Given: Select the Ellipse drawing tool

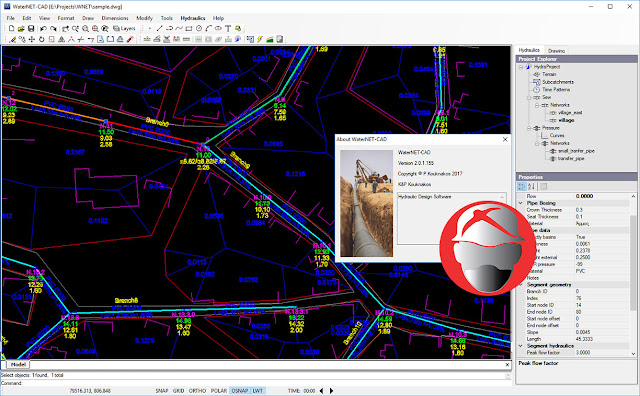Looking at the screenshot, I should pos(218,29).
